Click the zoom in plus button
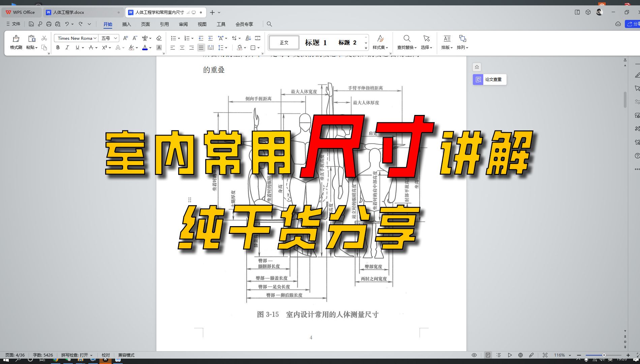The height and width of the screenshot is (364, 640). click(628, 355)
